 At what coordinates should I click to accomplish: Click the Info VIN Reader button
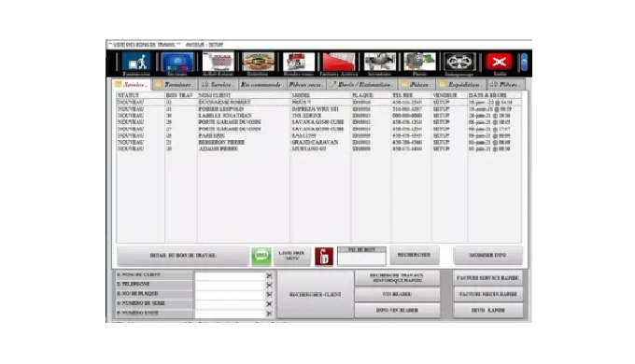(397, 310)
